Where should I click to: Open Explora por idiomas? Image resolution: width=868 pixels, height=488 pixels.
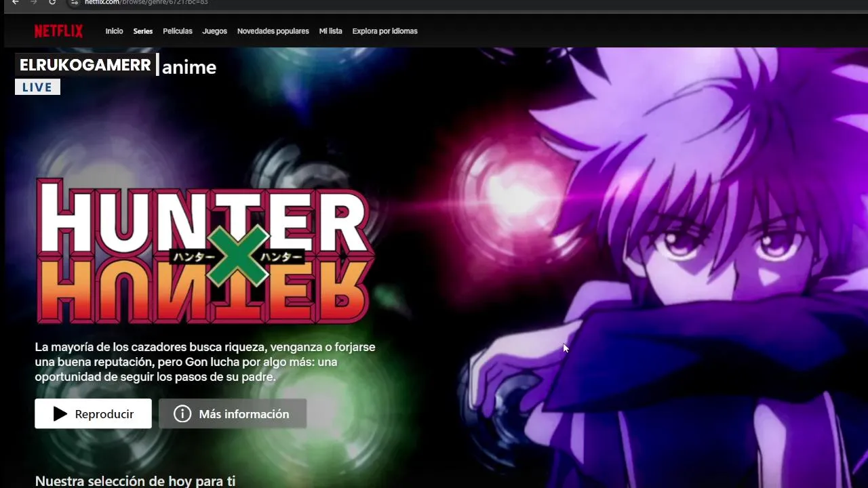[x=384, y=31]
